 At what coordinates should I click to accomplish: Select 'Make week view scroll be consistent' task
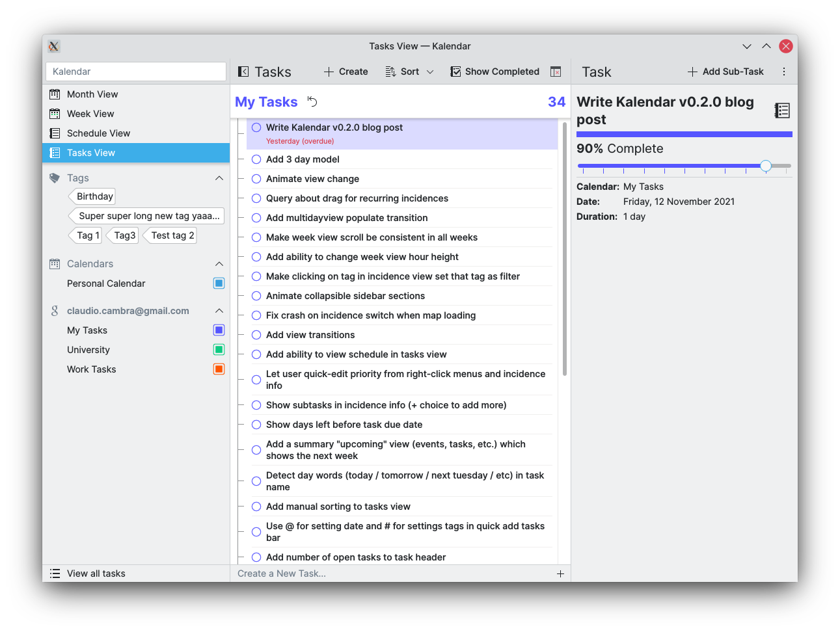pos(401,237)
